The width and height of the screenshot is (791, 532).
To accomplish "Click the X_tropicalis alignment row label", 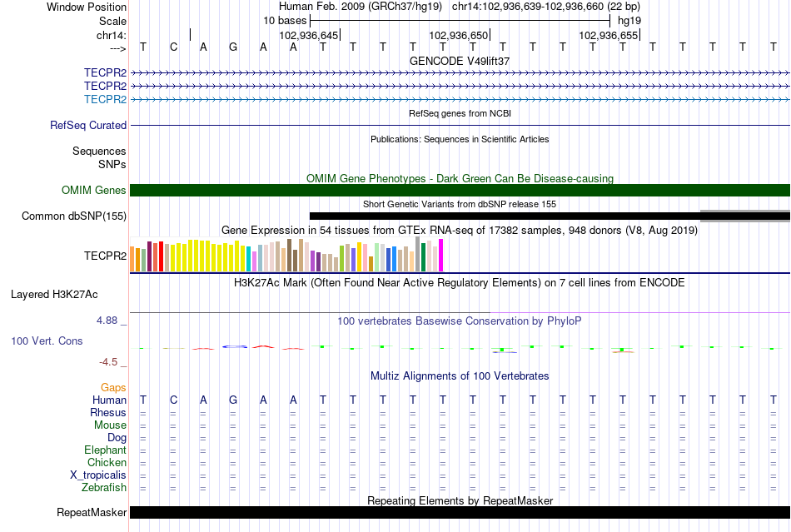I will (x=98, y=475).
